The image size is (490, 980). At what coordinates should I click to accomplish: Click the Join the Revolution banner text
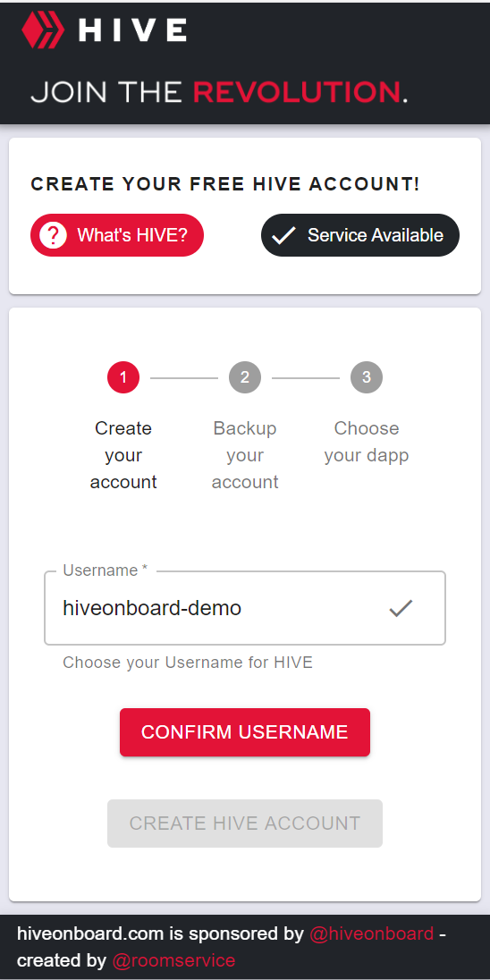coord(219,91)
